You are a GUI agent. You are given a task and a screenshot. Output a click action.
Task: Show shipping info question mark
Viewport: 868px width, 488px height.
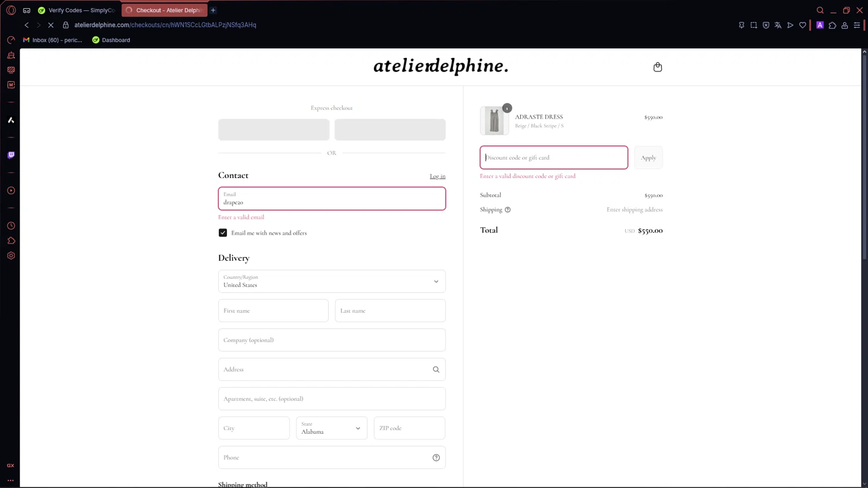point(507,210)
